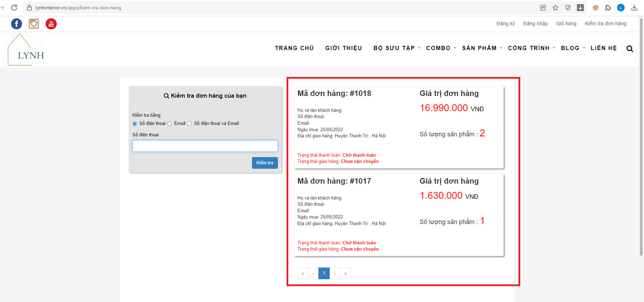Open the YouTube social icon
The width and height of the screenshot is (644, 302).
coord(51,24)
